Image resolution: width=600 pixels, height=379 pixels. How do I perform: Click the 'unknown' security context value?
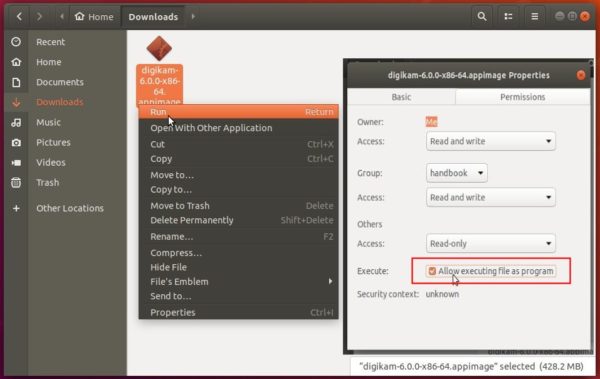coord(442,294)
